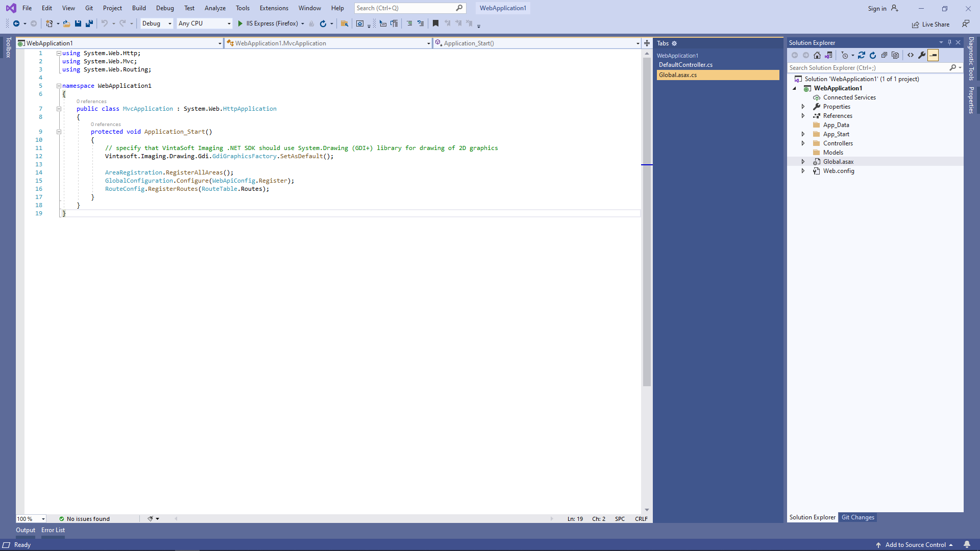980x551 pixels.
Task: Click the Comment Out selected lines icon
Action: tap(409, 23)
